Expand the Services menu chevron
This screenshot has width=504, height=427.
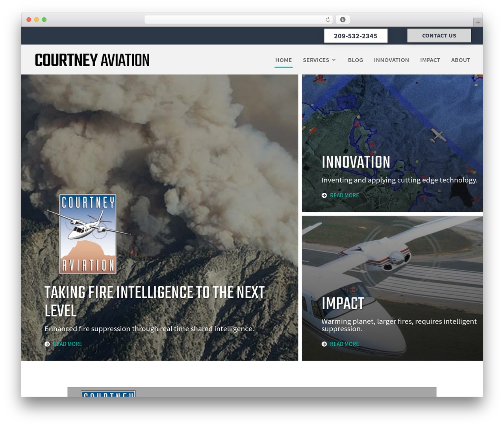[x=334, y=60]
